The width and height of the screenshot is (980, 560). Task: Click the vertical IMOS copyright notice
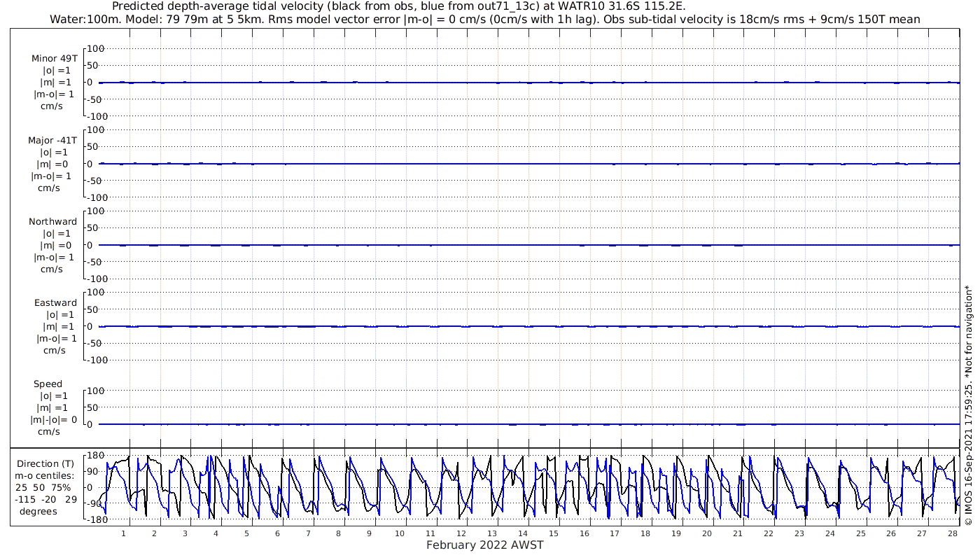pyautogui.click(x=968, y=405)
